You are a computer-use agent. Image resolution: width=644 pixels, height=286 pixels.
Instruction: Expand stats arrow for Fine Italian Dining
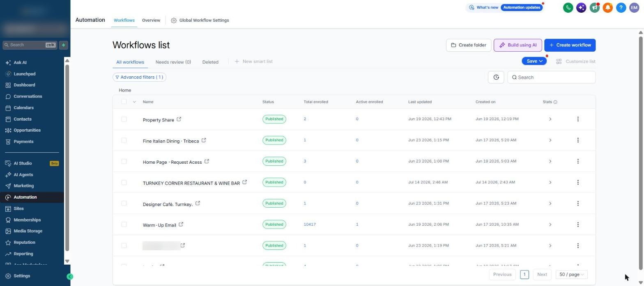[x=550, y=140]
